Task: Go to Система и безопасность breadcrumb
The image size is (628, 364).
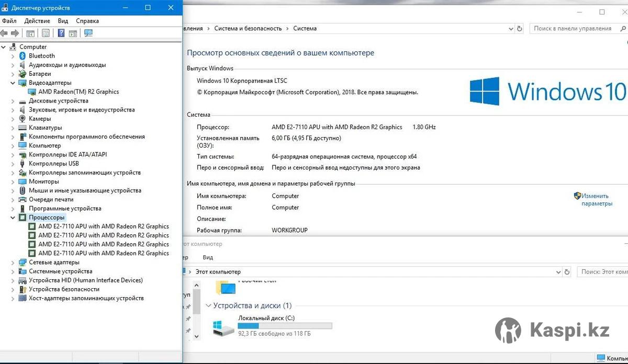Action: tap(248, 29)
